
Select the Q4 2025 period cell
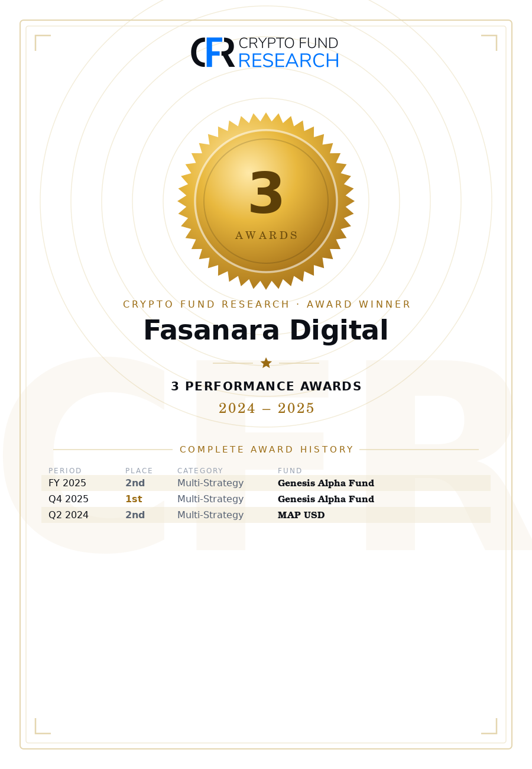click(69, 499)
